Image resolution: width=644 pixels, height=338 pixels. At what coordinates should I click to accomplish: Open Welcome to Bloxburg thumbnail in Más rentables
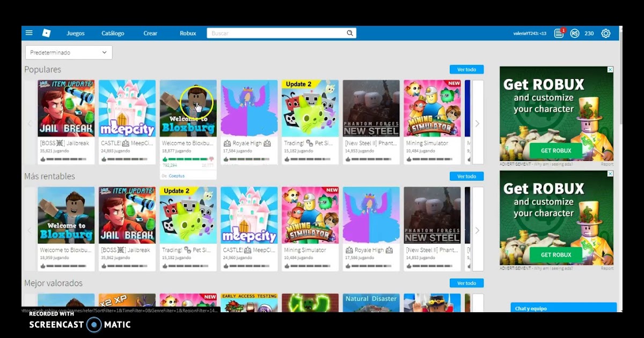coord(66,215)
